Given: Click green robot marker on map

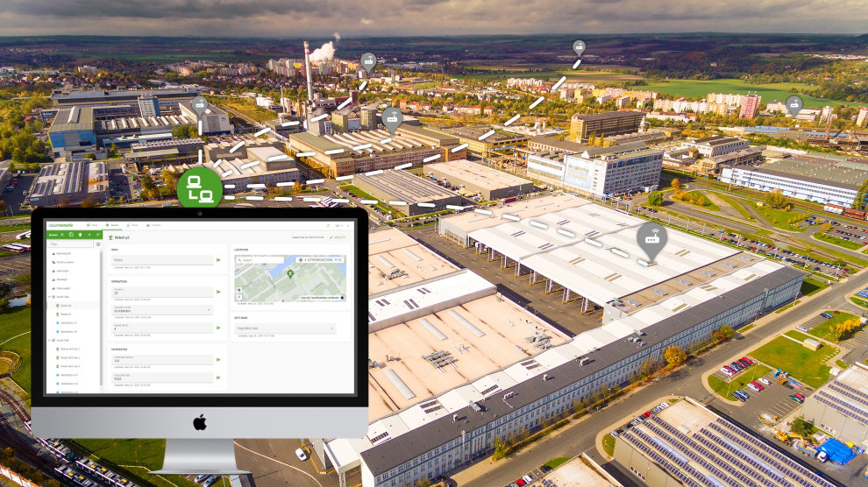Looking at the screenshot, I should pos(290,273).
